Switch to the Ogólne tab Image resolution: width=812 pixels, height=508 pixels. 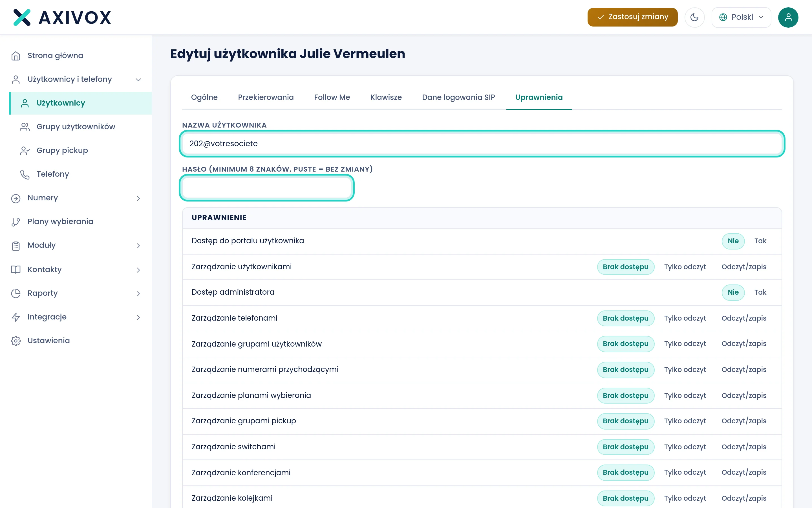[204, 97]
